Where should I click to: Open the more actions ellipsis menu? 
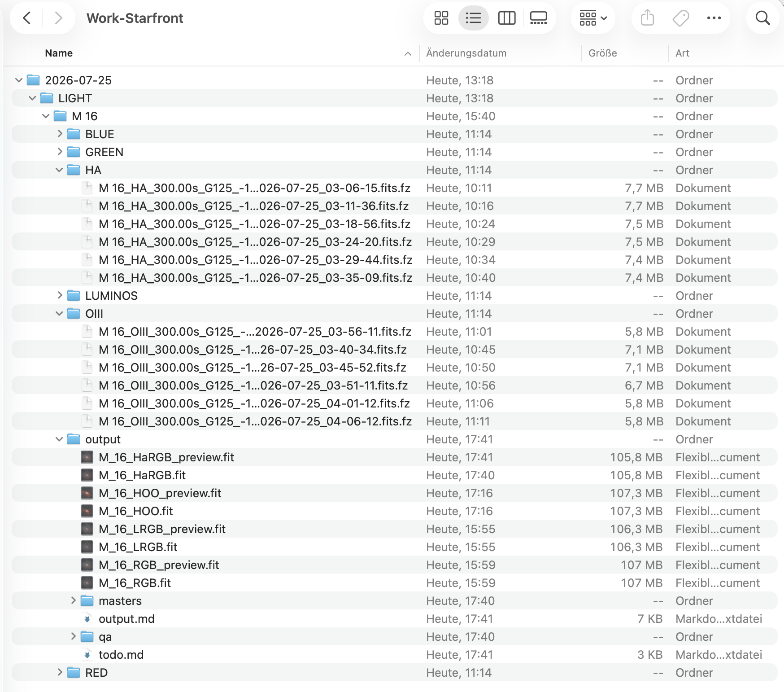point(714,18)
